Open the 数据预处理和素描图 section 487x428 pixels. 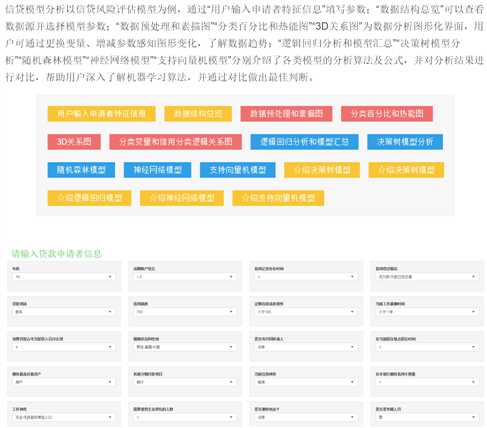tap(286, 114)
